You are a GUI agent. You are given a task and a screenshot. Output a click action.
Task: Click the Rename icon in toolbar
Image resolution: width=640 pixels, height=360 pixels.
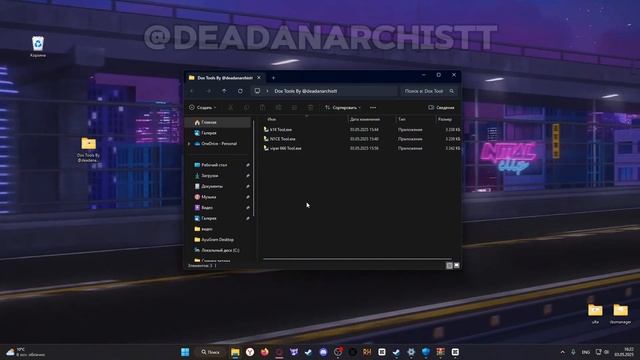(x=278, y=107)
